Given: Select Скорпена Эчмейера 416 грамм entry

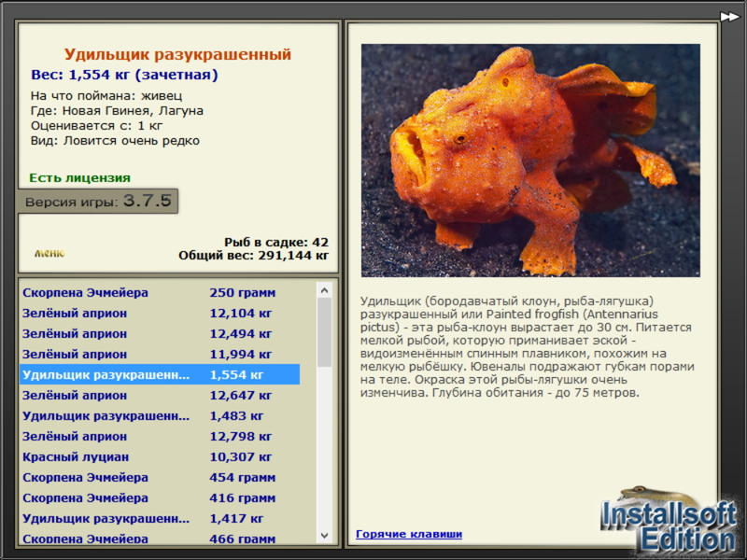Looking at the screenshot, I should click(160, 497).
